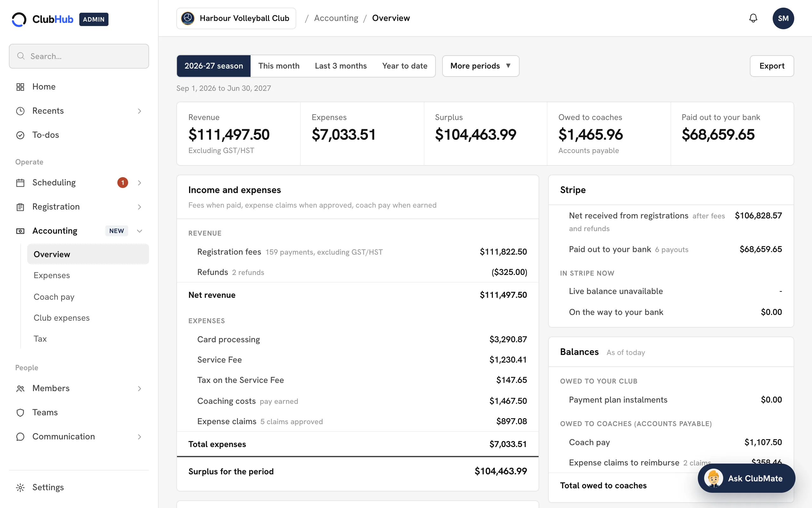812x508 pixels.
Task: Expand the Communication chevron
Action: pos(140,437)
